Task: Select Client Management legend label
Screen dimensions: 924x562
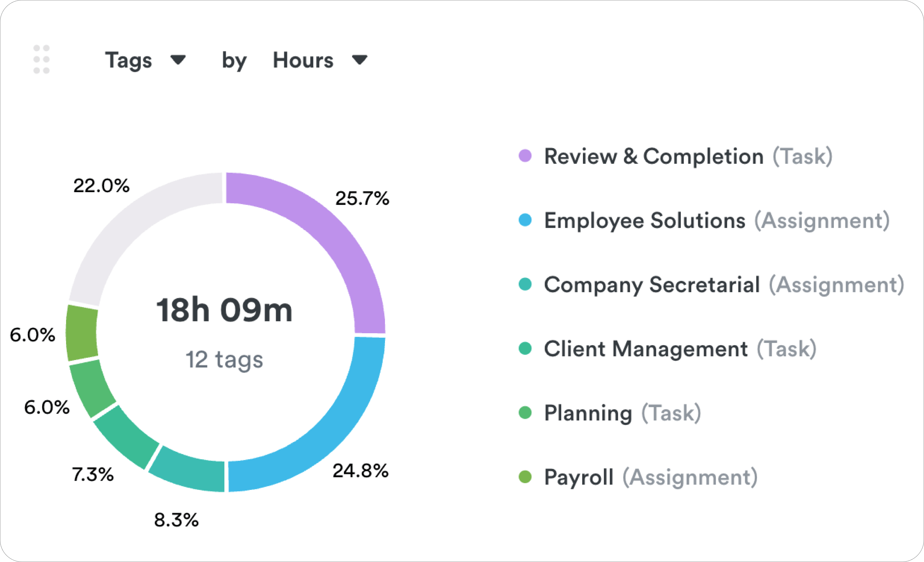Action: 646,349
